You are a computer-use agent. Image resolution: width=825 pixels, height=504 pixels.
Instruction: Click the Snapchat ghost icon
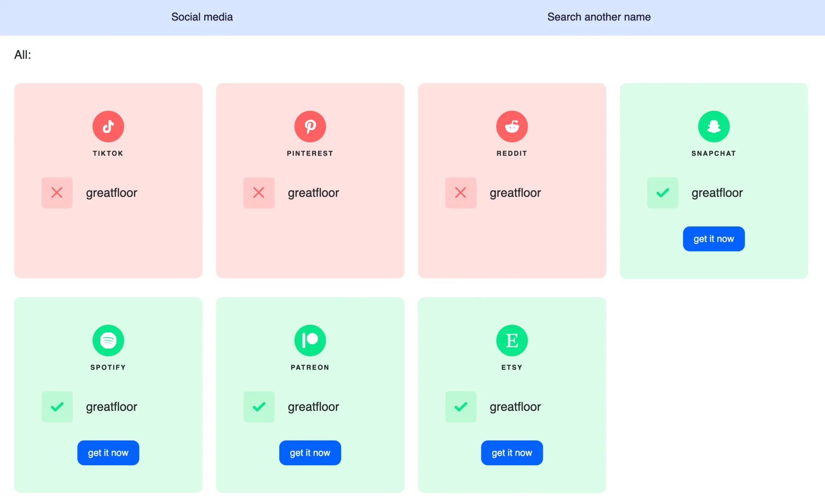[x=714, y=127]
